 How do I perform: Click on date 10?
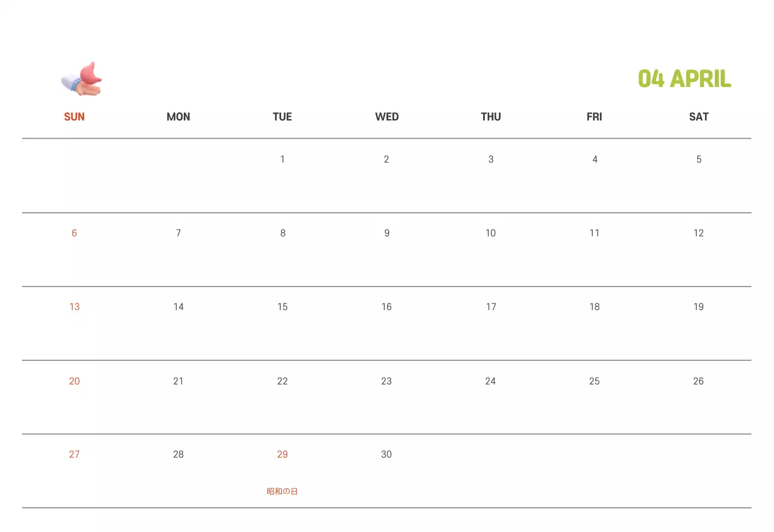point(490,233)
